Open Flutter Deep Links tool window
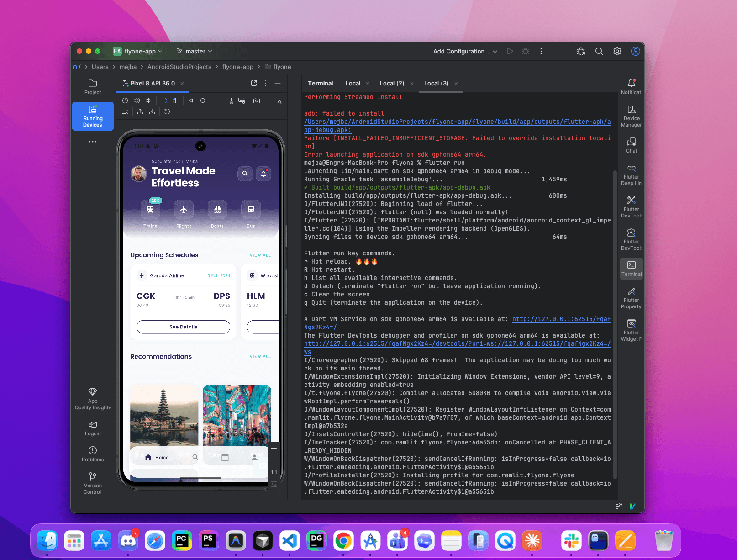This screenshot has width=737, height=560. tap(632, 175)
